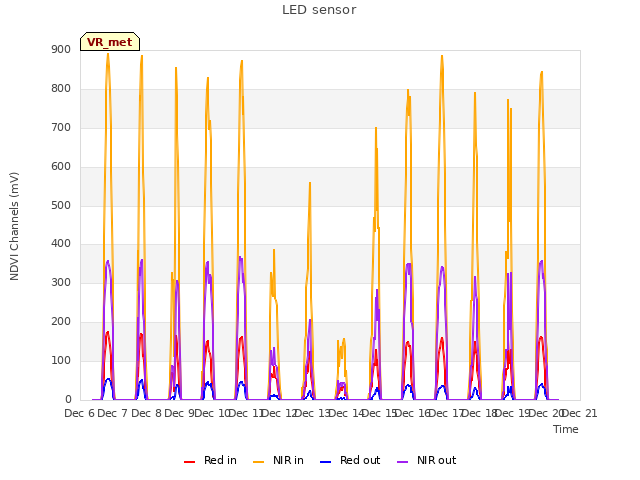The width and height of the screenshot is (640, 480).
Task: Click the VR_met annotation label
Action: [110, 42]
